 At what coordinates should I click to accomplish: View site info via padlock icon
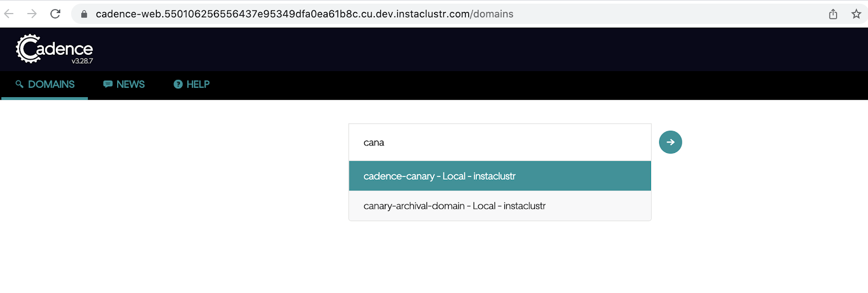point(84,14)
